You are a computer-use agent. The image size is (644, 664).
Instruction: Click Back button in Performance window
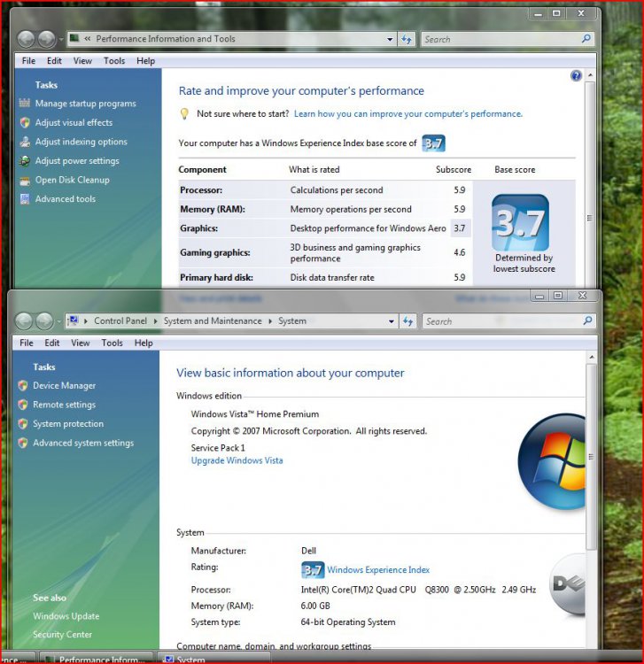pos(27,39)
